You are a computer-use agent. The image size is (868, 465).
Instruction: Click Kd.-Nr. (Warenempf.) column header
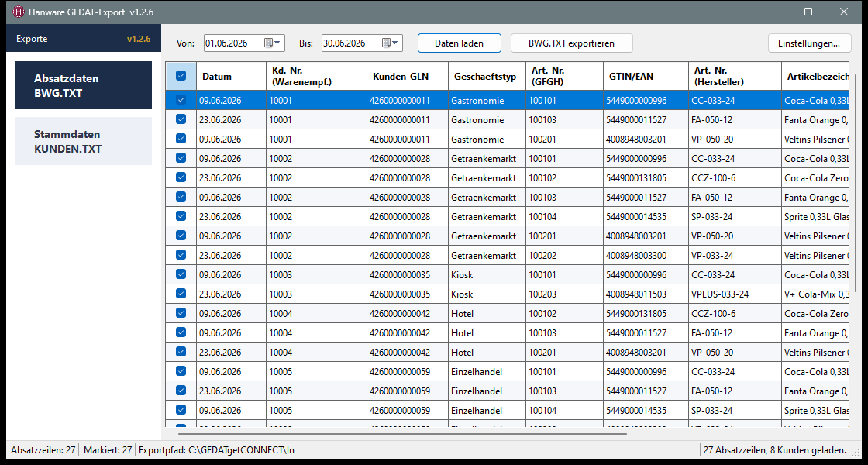[316, 77]
